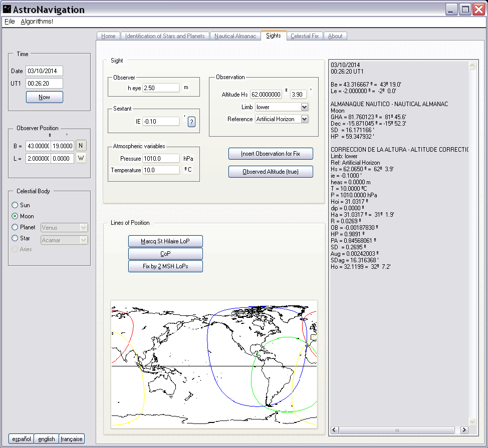Click Marcq St Hilaire LoP button
488x448 pixels.
pos(165,241)
